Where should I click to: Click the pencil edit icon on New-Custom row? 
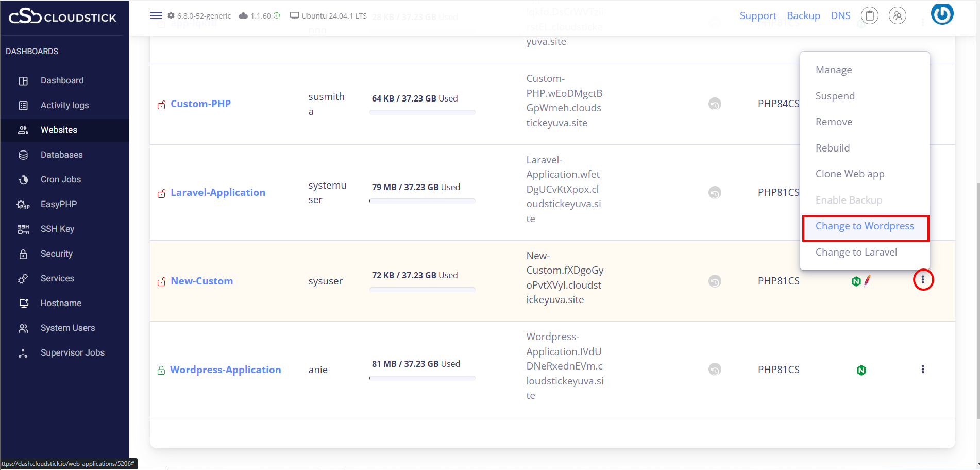click(868, 280)
